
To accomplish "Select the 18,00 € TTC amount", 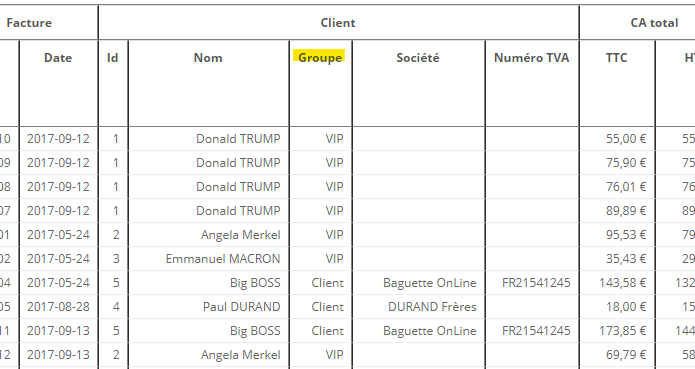I will tap(626, 307).
